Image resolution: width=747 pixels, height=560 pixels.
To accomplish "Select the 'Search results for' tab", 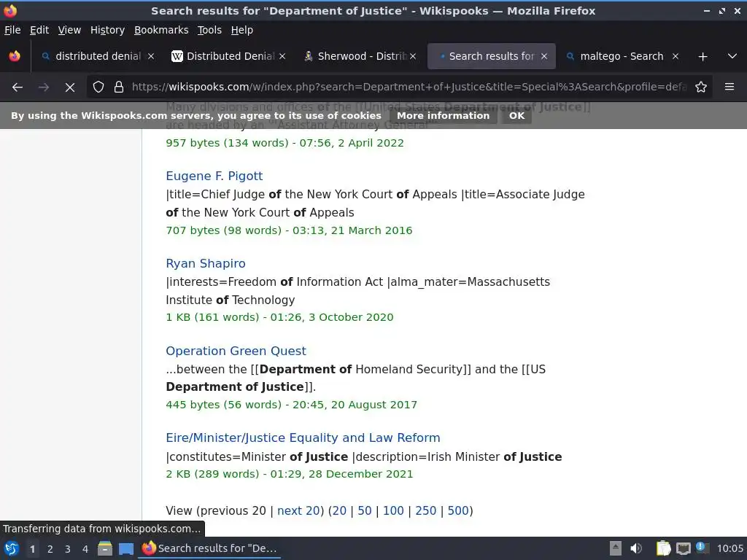I will coord(491,56).
